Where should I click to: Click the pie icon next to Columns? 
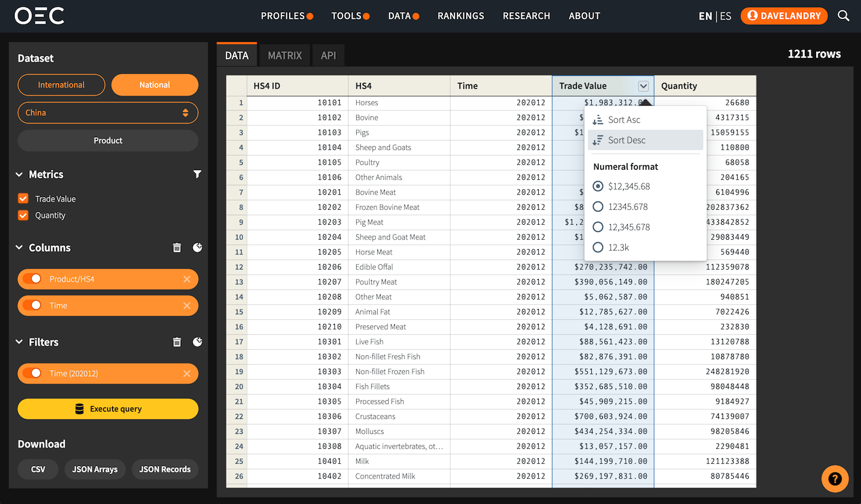tap(197, 248)
